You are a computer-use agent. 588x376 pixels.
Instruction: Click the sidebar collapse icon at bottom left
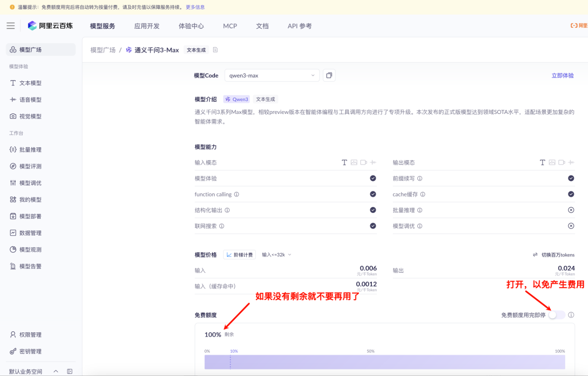click(70, 371)
